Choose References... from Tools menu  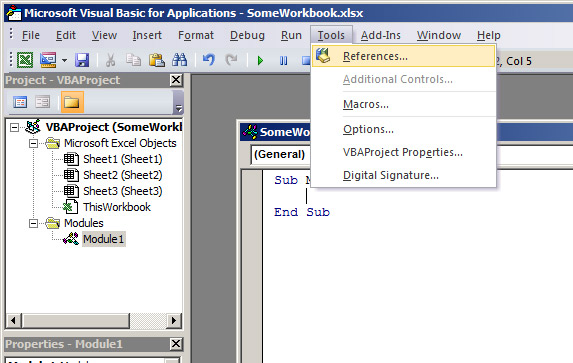click(403, 56)
